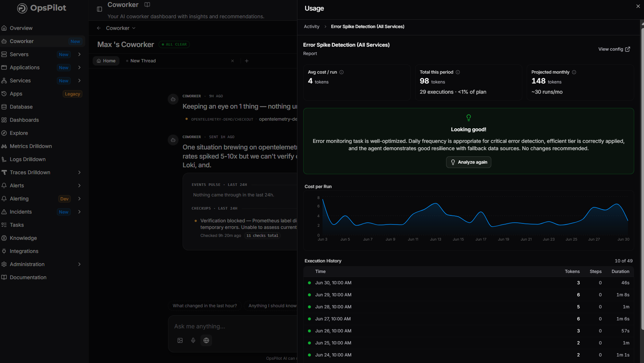Click the OpsPilot logo icon
The image size is (644, 363).
coord(22,8)
